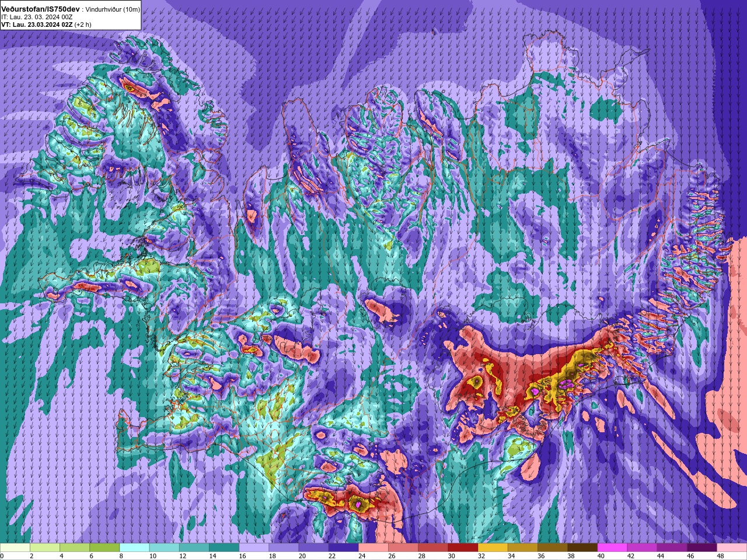Select the lavender 18–20 legend swatch
This screenshot has height=560, width=747.
point(284,548)
